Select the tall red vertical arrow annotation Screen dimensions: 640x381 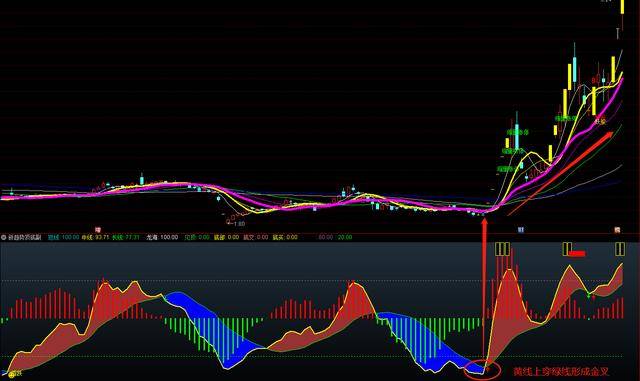coord(484,293)
